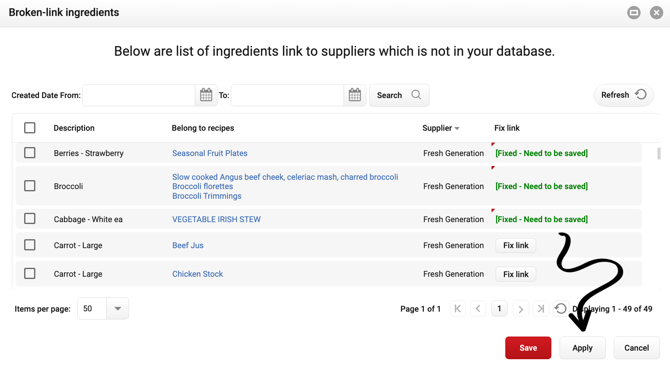Jump to the last page arrow
670x367 pixels.
[541, 308]
